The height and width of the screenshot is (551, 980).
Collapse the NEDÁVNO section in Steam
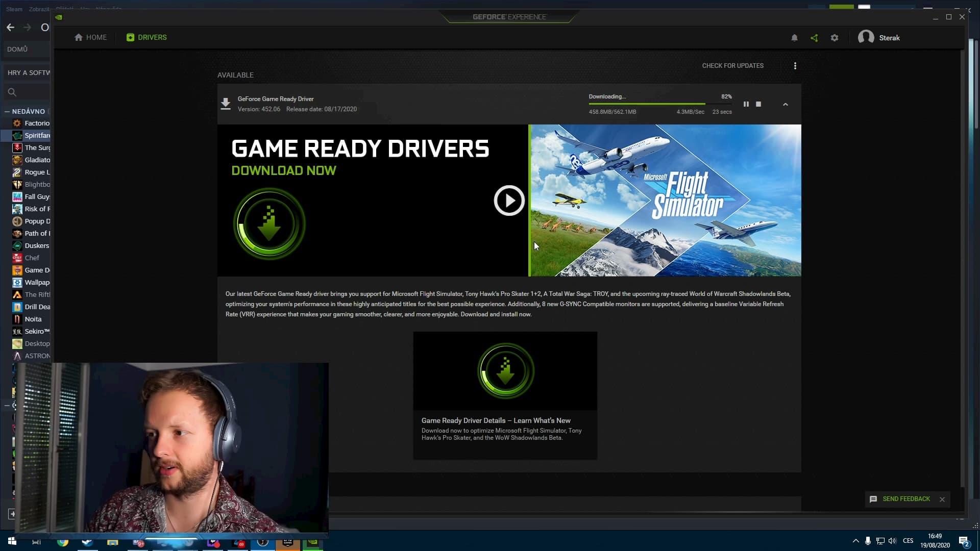[x=7, y=111]
